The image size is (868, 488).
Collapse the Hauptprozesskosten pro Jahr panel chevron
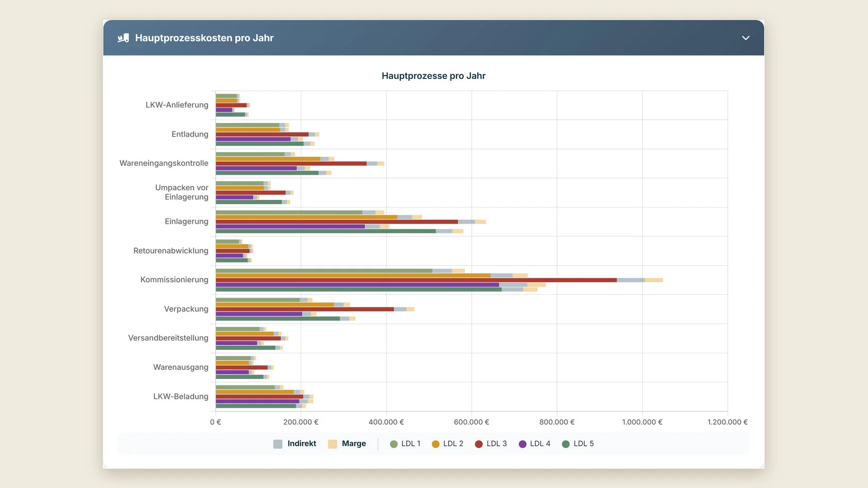pyautogui.click(x=745, y=38)
